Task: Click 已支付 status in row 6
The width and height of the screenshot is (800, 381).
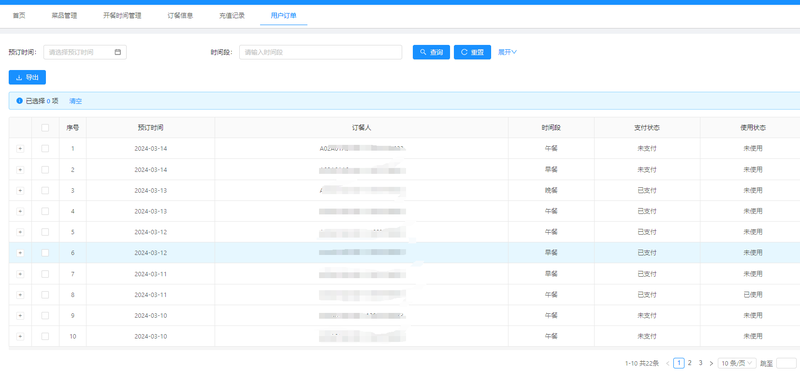Action: [x=647, y=253]
